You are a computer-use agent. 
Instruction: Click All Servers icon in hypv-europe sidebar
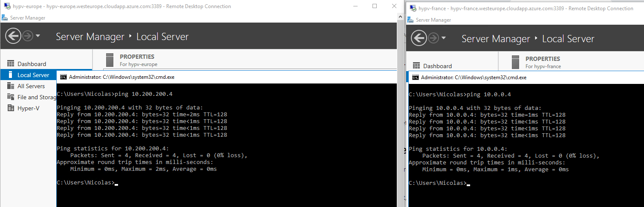(x=11, y=86)
